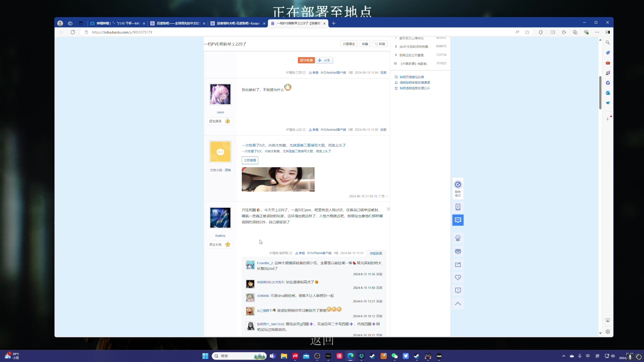Image resolution: width=644 pixels, height=362 pixels.
Task: Open 贴吧页面意见反馈 link
Action: point(412,77)
